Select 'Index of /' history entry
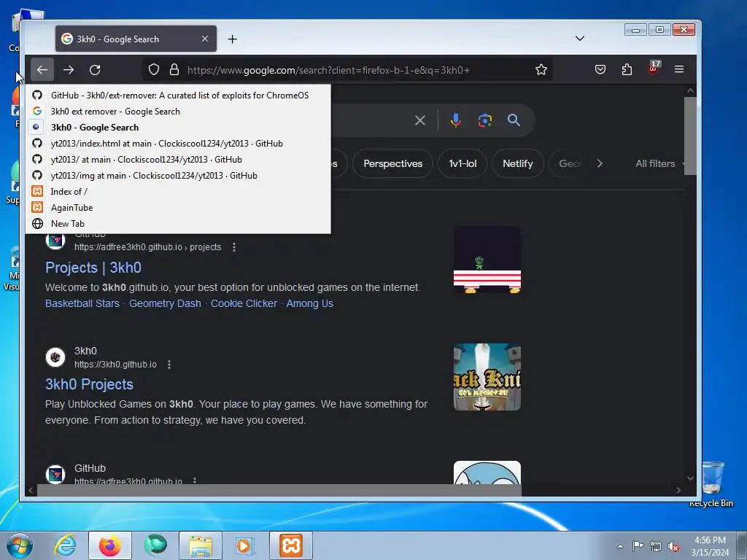747x560 pixels. click(x=178, y=192)
